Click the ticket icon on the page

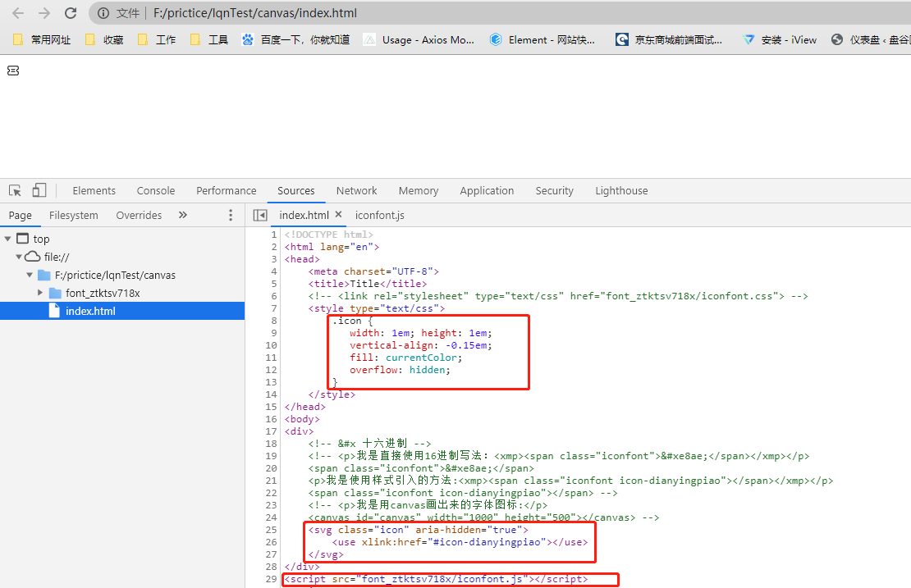point(13,71)
